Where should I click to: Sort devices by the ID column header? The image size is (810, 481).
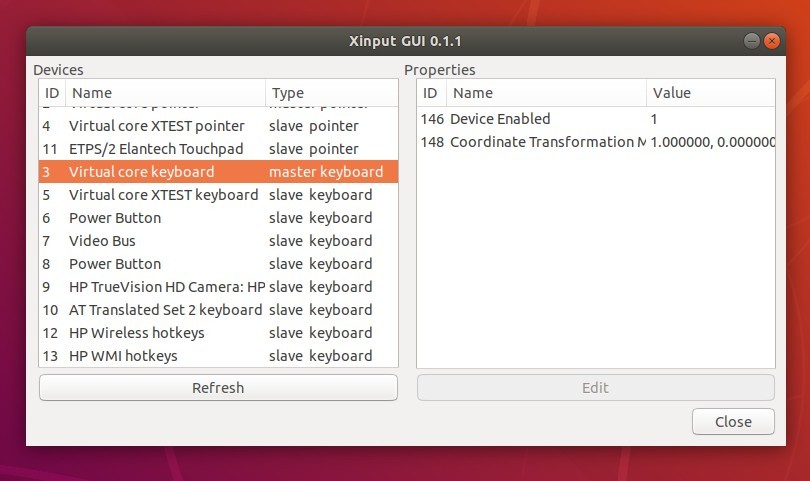pyautogui.click(x=52, y=93)
